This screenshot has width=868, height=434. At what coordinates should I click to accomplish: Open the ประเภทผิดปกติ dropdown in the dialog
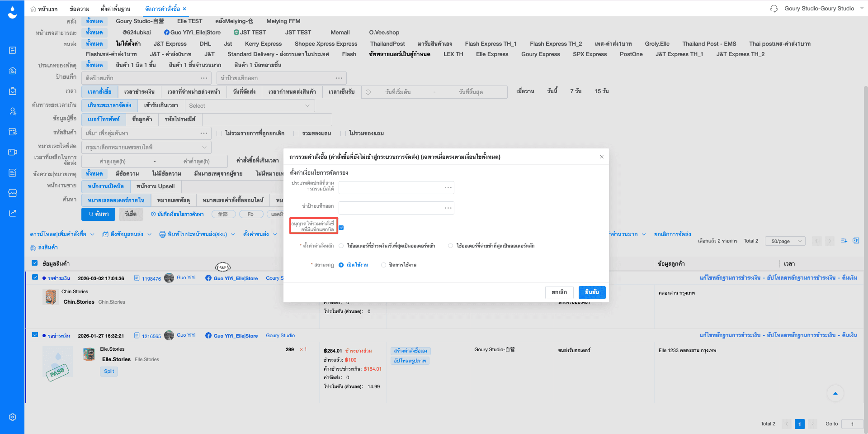pos(396,187)
